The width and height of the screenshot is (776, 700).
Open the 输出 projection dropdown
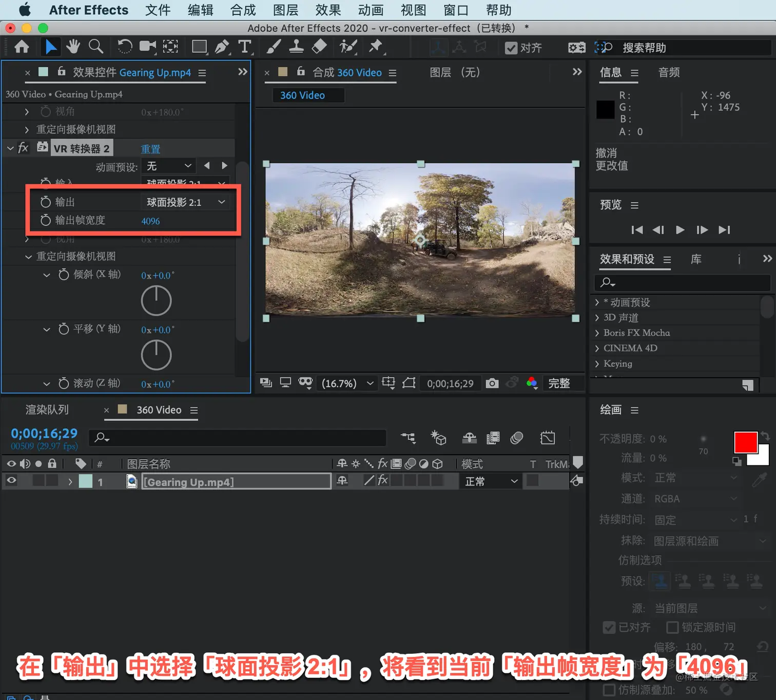186,202
